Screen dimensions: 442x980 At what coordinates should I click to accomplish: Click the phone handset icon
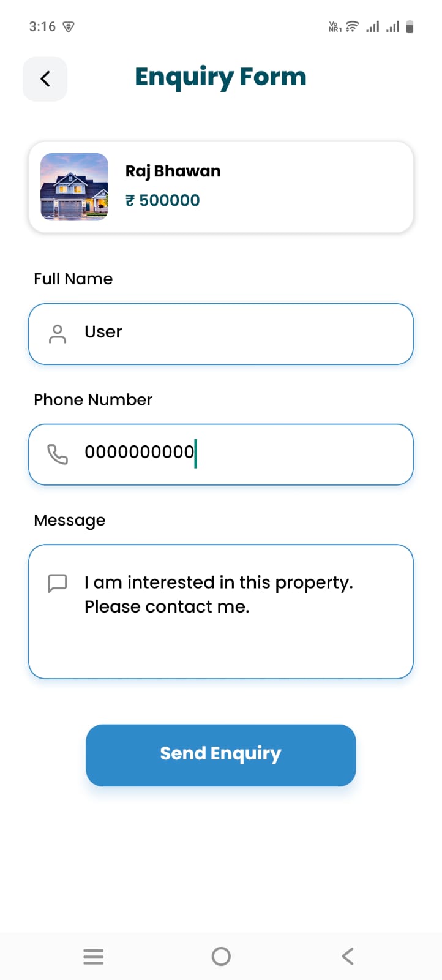58,454
